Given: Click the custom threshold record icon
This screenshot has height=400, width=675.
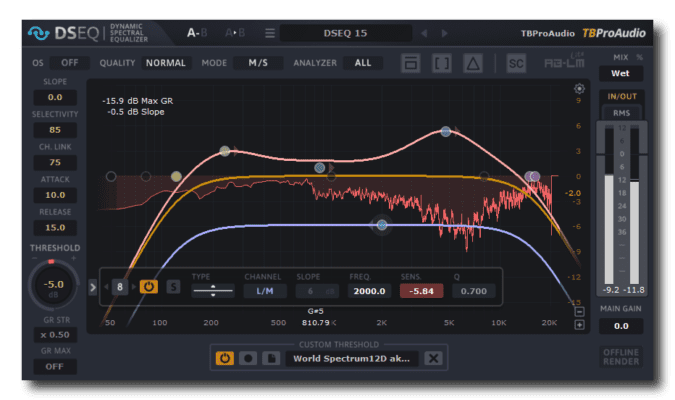Looking at the screenshot, I should tap(248, 358).
